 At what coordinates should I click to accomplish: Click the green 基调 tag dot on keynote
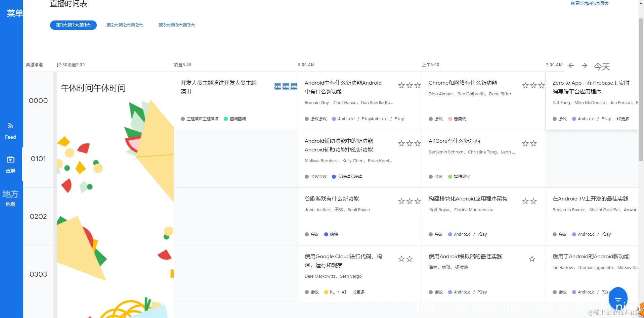(x=226, y=119)
